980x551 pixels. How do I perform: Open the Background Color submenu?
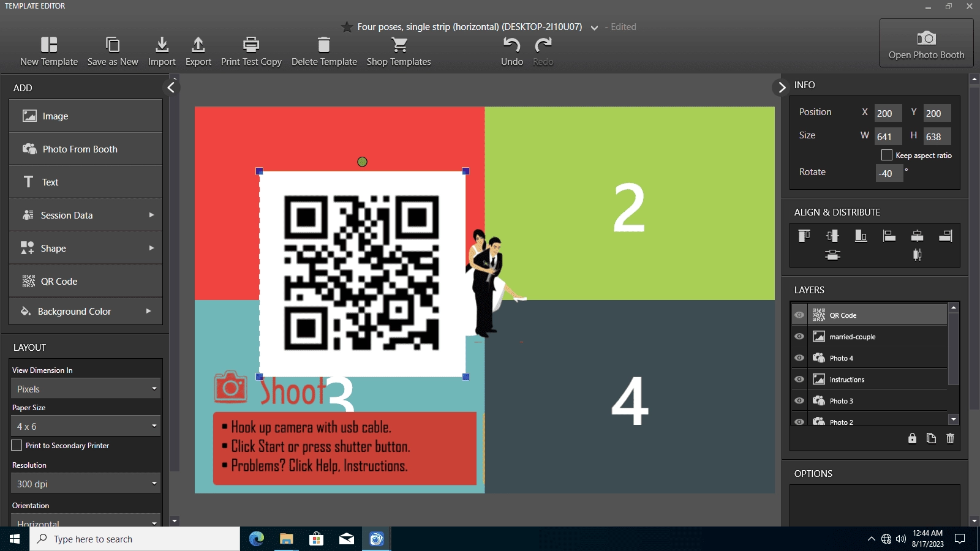(86, 311)
